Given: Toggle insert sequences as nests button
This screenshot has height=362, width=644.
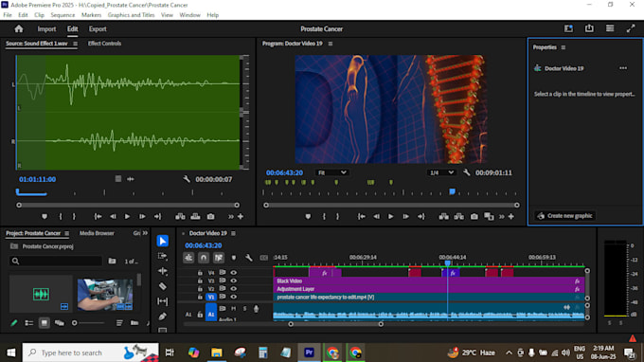Looking at the screenshot, I should pos(188,258).
